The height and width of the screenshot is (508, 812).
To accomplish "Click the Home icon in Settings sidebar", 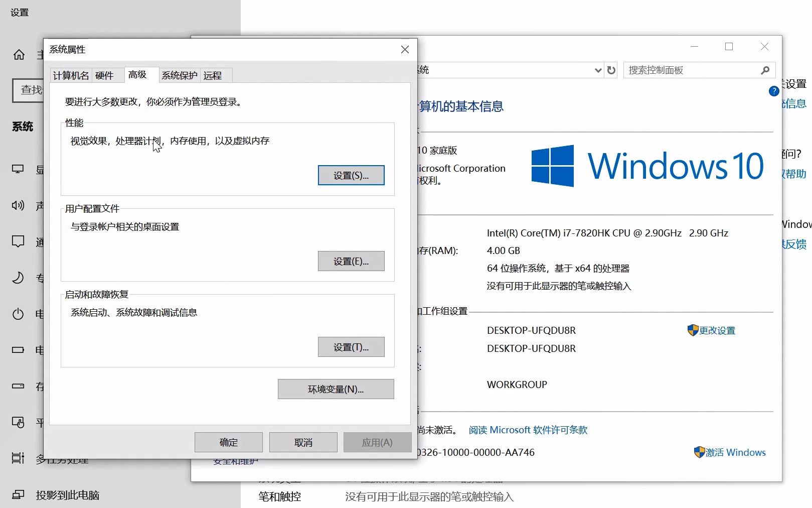I will point(19,55).
